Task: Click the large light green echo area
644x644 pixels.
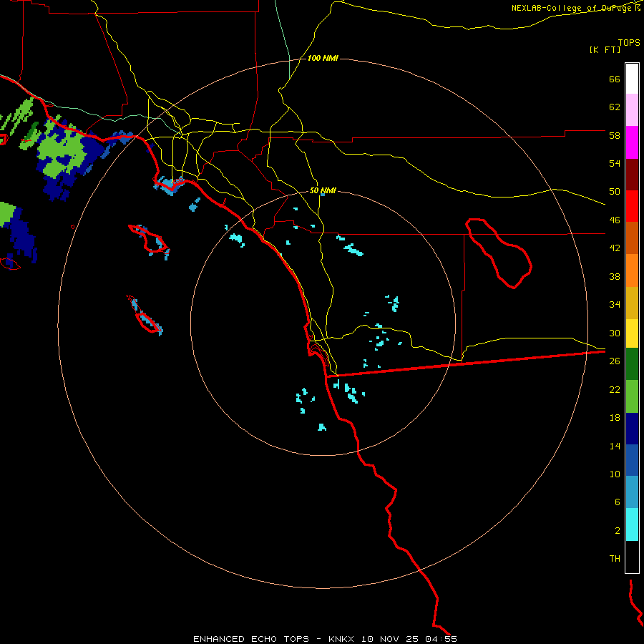Action: point(62,150)
